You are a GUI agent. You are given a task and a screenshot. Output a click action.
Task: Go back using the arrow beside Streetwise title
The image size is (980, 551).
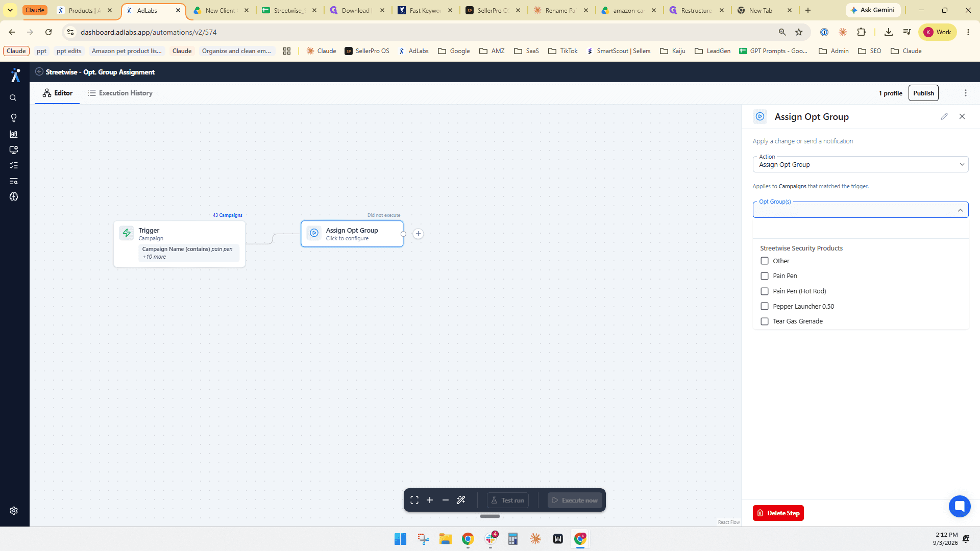click(x=39, y=72)
